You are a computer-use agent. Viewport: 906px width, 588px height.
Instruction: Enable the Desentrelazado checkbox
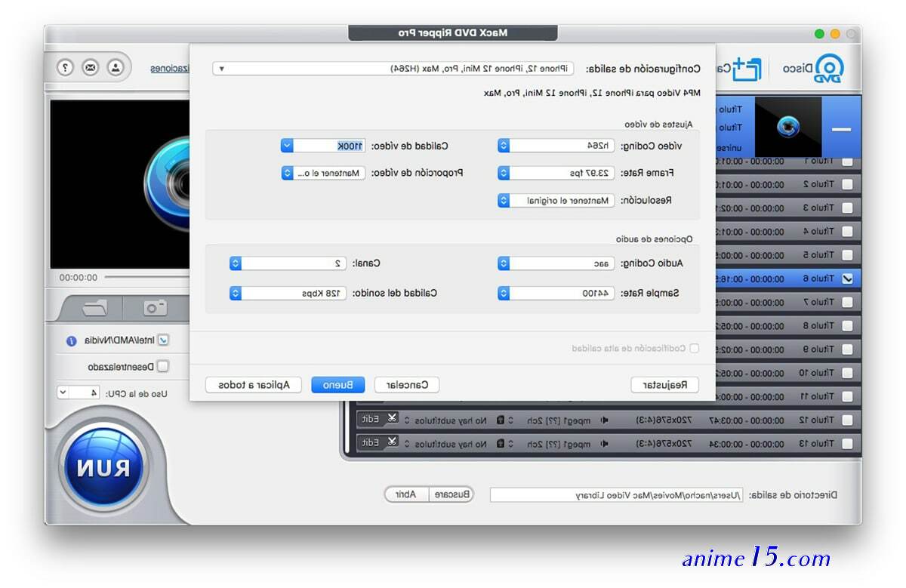coord(163,366)
